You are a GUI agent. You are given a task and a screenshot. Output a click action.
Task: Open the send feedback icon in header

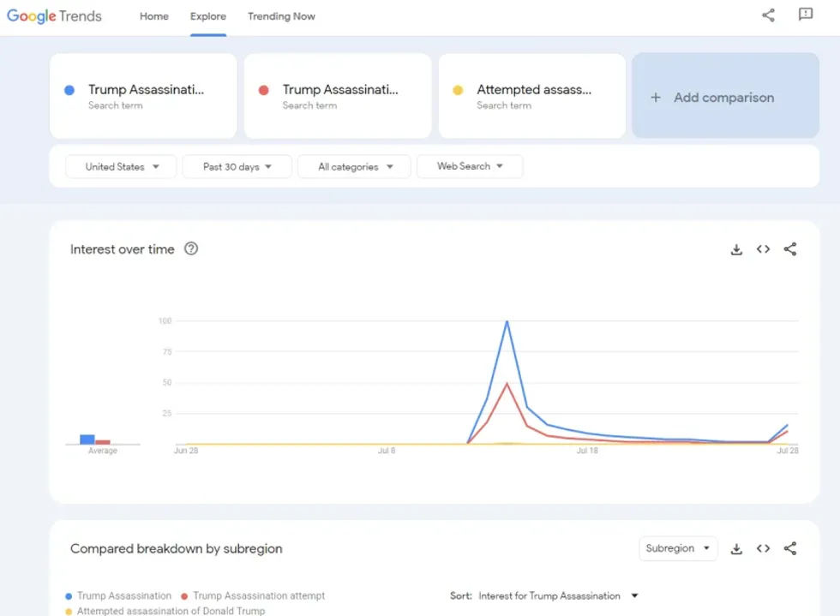click(806, 15)
